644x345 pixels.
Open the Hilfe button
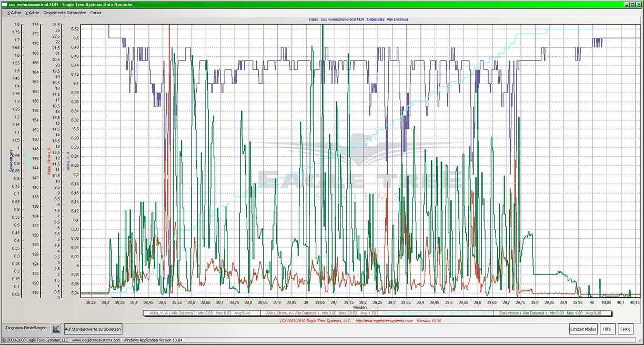coord(607,329)
